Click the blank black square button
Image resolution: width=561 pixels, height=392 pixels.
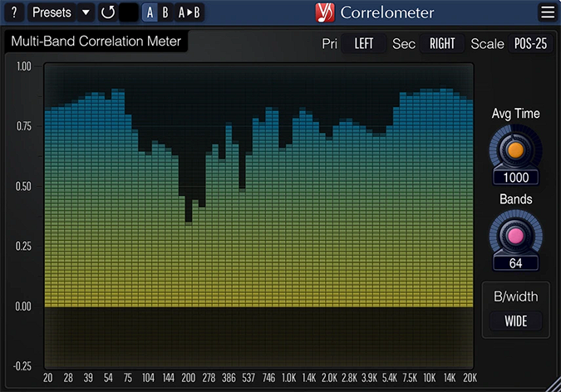129,12
